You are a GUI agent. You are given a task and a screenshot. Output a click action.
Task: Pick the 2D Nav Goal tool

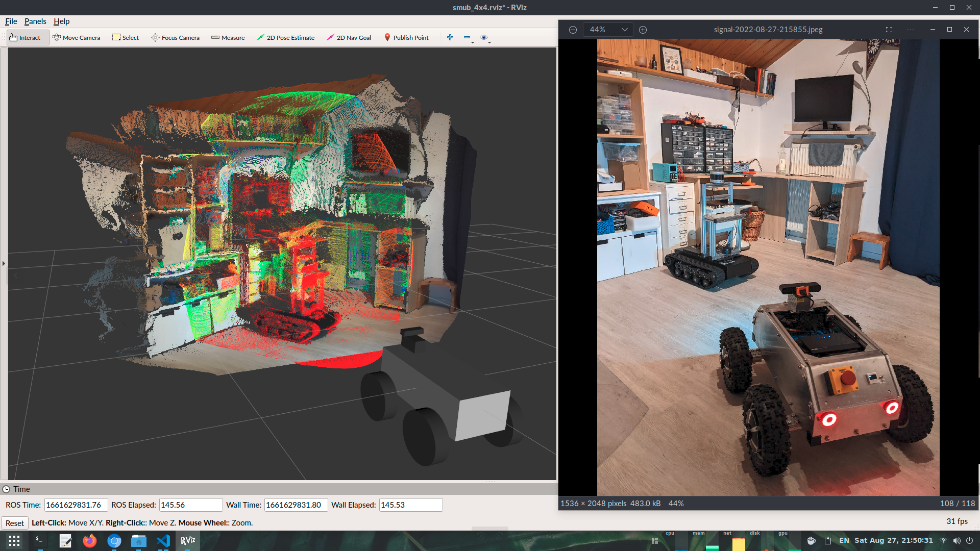pyautogui.click(x=349, y=37)
